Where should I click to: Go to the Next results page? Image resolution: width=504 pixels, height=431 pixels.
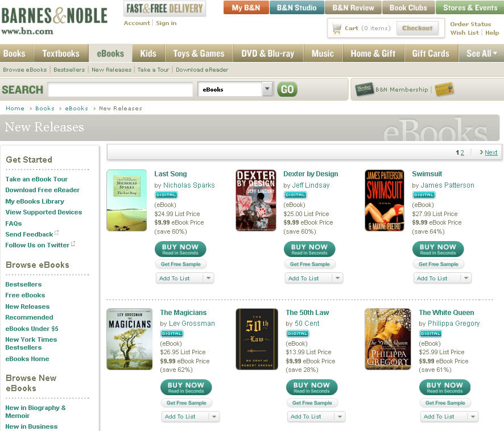pos(491,152)
